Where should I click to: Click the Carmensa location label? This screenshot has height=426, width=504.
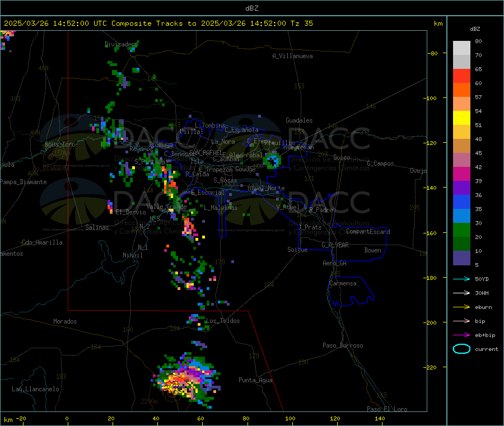point(343,283)
